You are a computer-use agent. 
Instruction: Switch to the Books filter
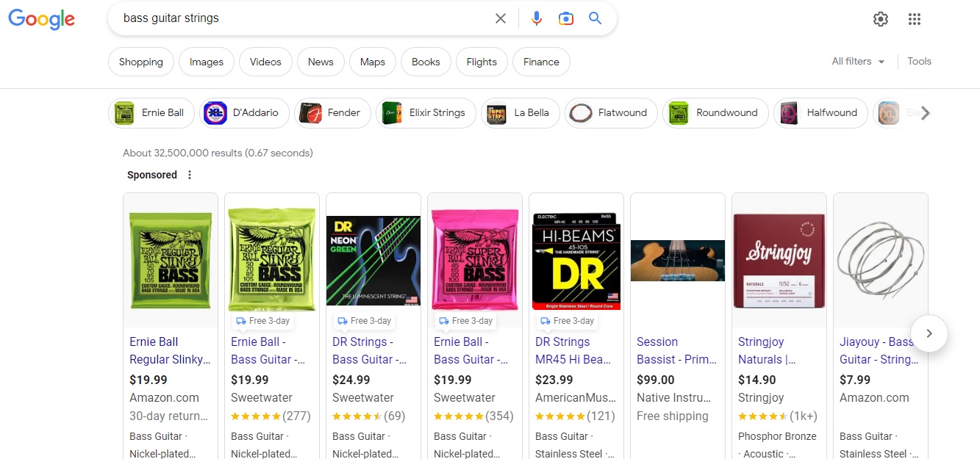coord(426,62)
